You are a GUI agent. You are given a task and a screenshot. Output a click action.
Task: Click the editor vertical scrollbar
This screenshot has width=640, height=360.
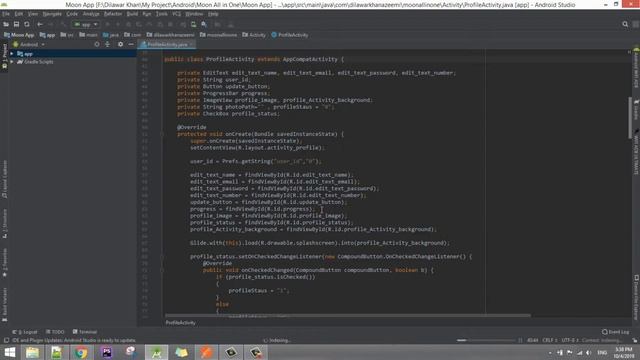[630, 118]
